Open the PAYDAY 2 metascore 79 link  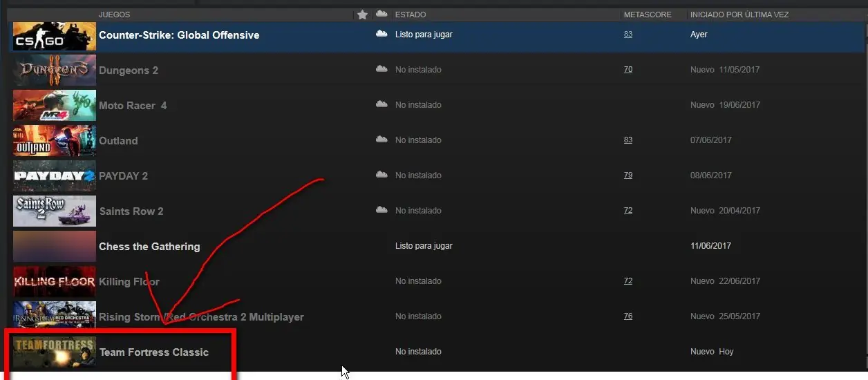click(628, 175)
